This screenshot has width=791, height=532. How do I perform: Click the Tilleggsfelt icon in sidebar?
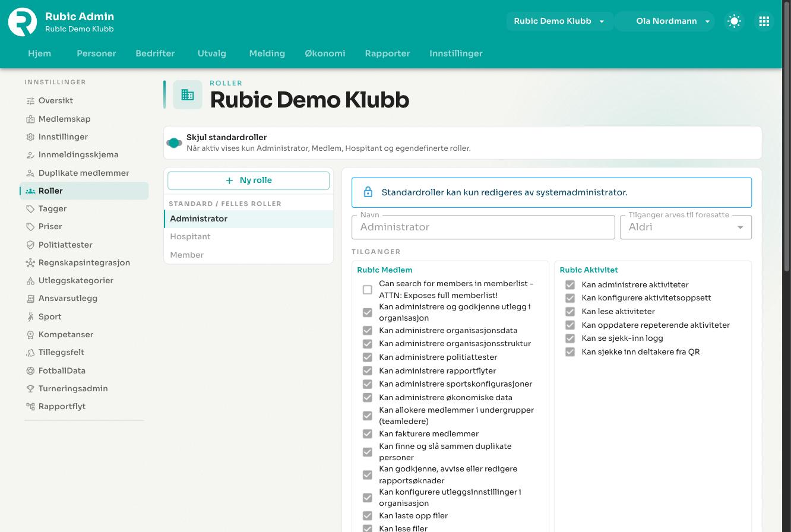pos(30,353)
